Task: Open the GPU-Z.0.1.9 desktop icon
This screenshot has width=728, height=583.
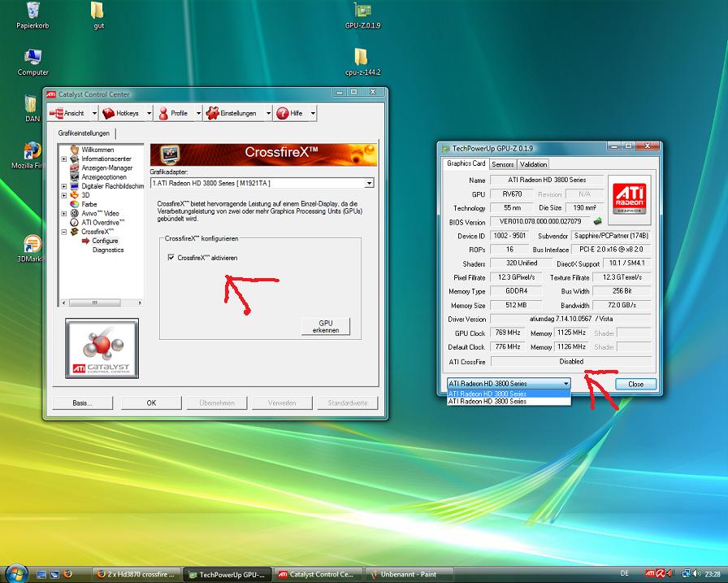Action: point(362,15)
